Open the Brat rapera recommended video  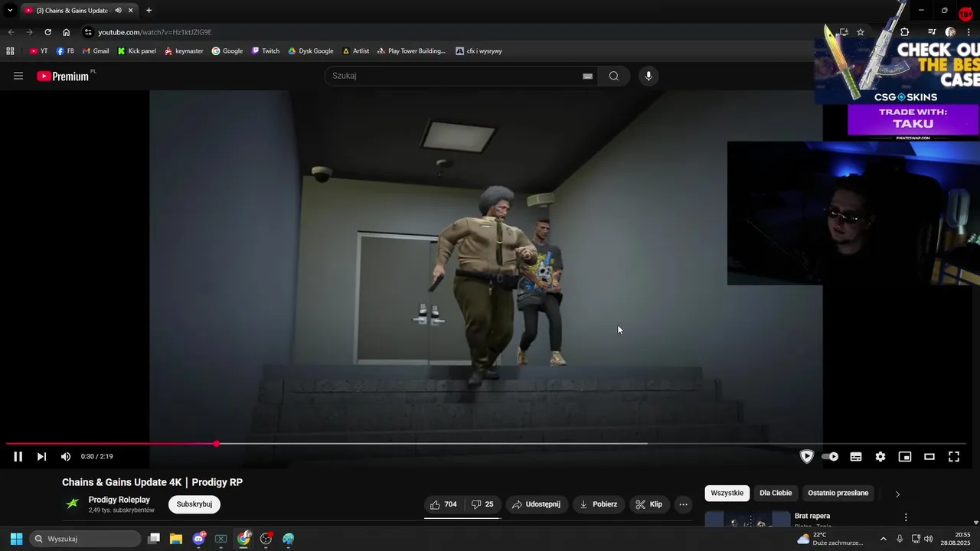click(812, 516)
